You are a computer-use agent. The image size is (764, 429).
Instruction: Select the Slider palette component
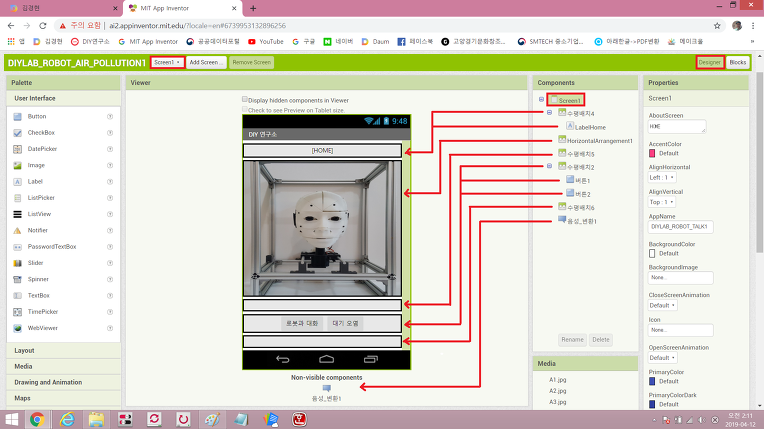[35, 263]
